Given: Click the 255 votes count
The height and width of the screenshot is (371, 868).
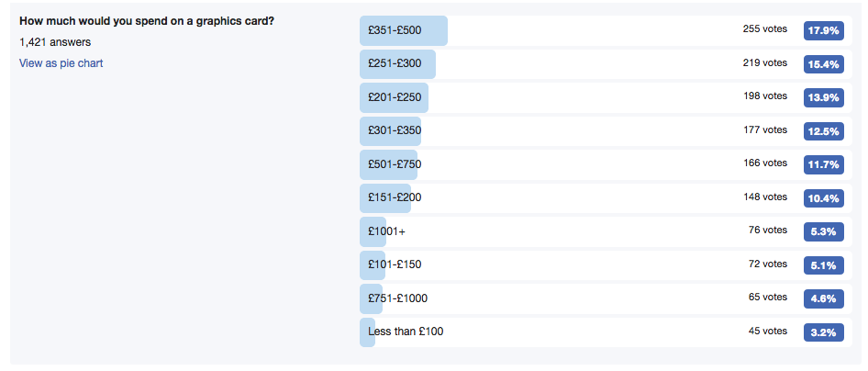Looking at the screenshot, I should pyautogui.click(x=764, y=29).
